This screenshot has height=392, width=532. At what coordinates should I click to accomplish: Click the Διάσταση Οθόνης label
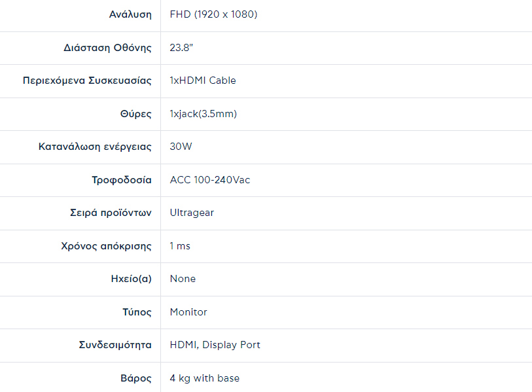[x=107, y=48]
